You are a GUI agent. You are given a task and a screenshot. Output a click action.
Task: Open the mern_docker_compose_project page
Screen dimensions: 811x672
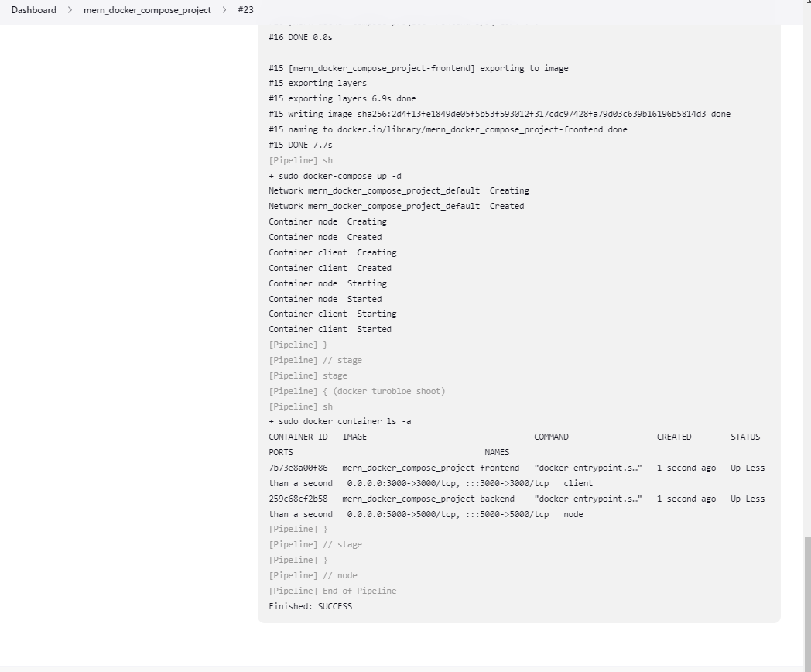(147, 10)
